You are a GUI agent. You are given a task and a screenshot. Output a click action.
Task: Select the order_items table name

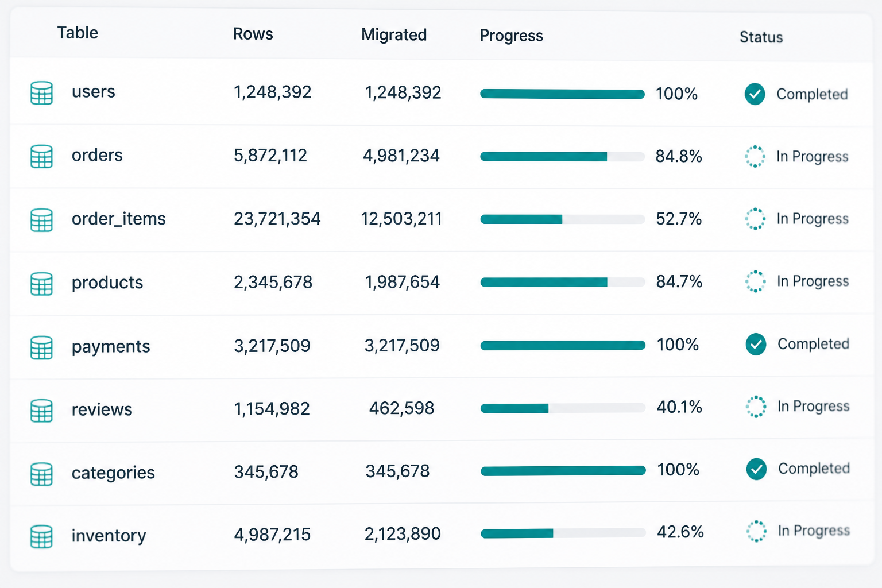(x=119, y=219)
